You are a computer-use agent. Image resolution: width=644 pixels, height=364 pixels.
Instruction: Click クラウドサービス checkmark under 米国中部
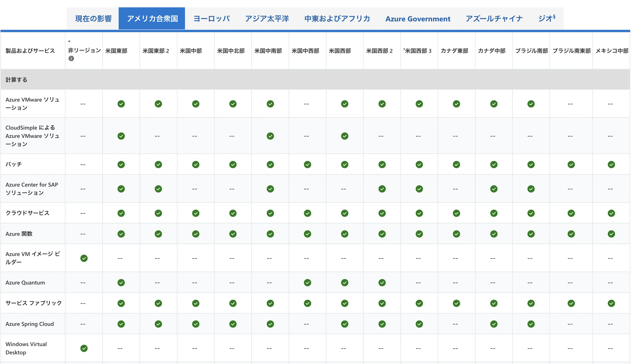pyautogui.click(x=196, y=213)
